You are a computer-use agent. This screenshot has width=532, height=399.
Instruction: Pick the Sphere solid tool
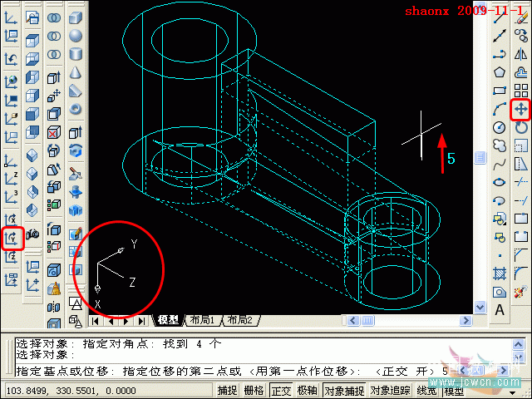76,36
